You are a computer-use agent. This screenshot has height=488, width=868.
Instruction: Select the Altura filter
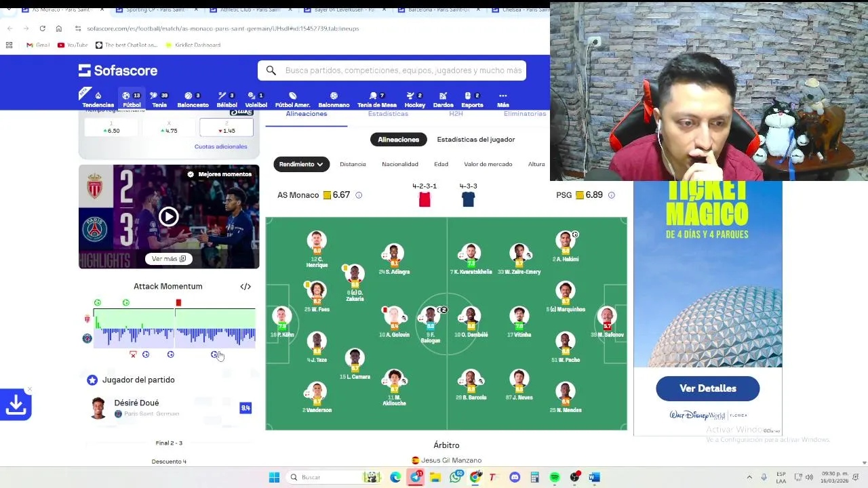[536, 164]
